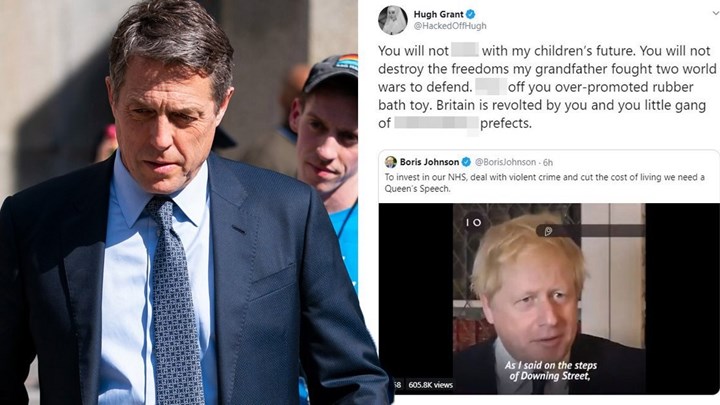Open the Boris Johnson name in the quoted tweet
The image size is (720, 405).
429,162
